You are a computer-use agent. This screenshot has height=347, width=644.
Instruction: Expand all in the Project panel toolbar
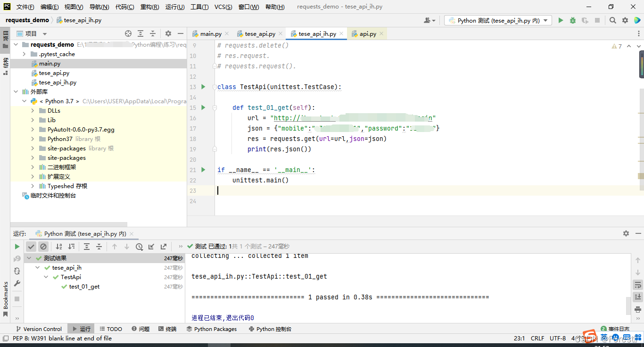tap(140, 33)
